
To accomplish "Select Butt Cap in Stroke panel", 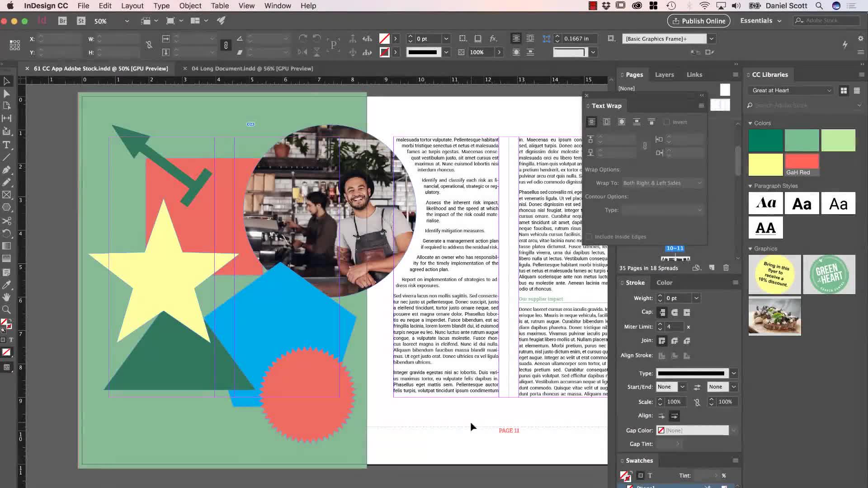I will tap(662, 312).
